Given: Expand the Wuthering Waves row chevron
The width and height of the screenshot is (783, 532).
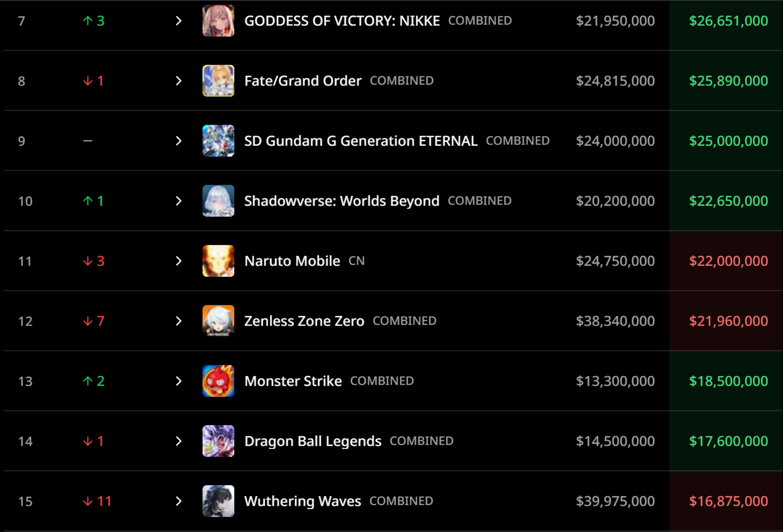Looking at the screenshot, I should tap(179, 501).
